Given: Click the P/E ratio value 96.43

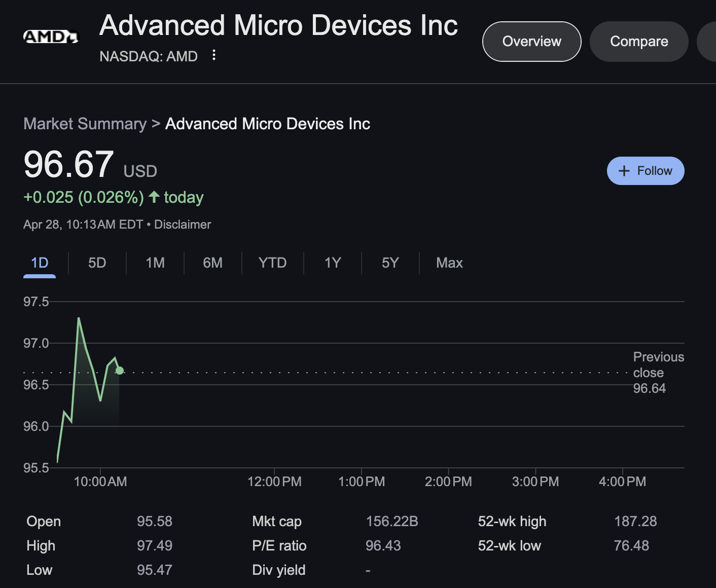Looking at the screenshot, I should click(x=383, y=545).
